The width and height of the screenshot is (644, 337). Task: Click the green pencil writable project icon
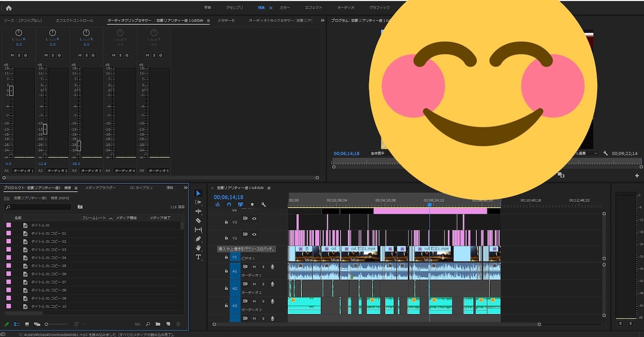point(7,324)
